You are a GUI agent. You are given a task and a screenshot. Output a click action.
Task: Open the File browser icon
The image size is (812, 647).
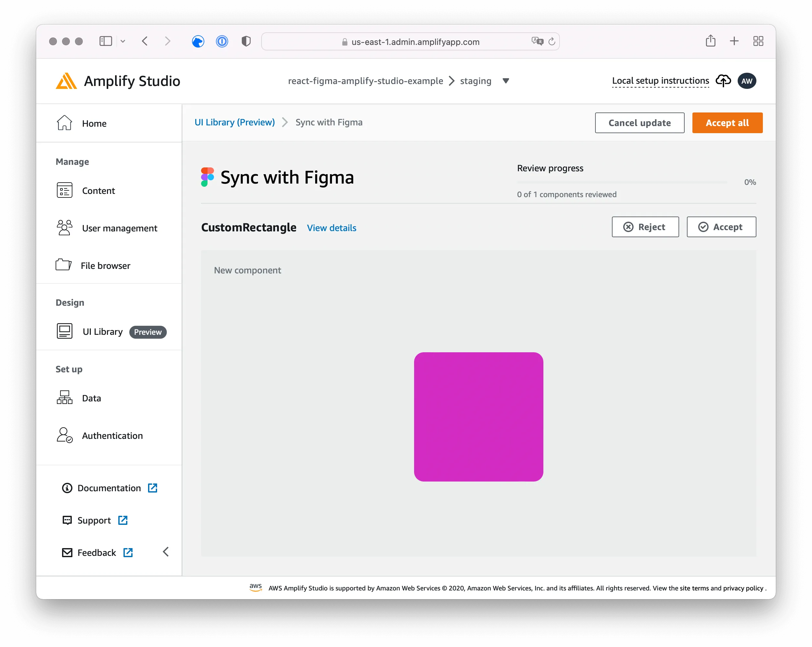tap(64, 265)
